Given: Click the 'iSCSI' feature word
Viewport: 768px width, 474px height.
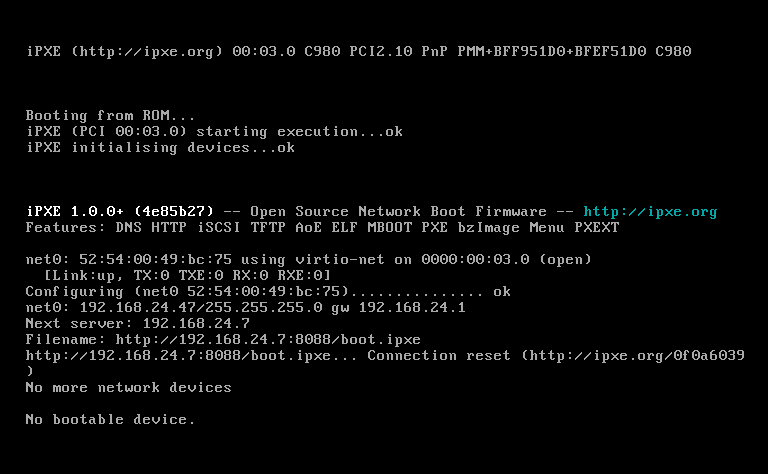Looking at the screenshot, I should tap(219, 228).
